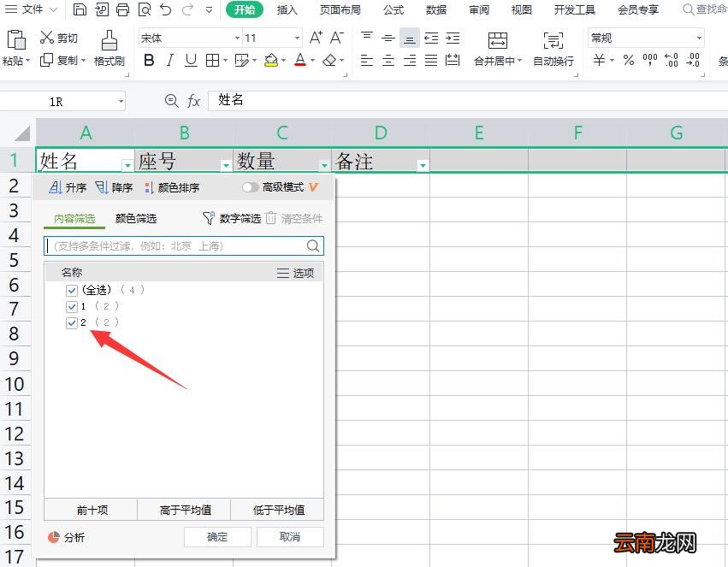Select the Format Painter (格式刷) tool

click(109, 48)
